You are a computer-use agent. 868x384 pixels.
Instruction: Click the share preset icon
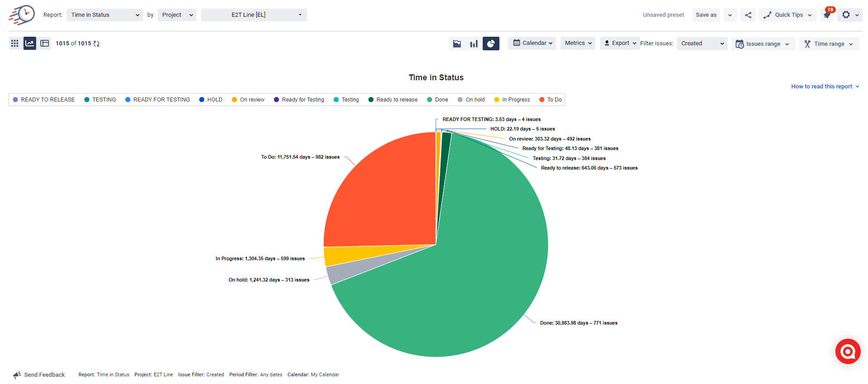pyautogui.click(x=748, y=15)
